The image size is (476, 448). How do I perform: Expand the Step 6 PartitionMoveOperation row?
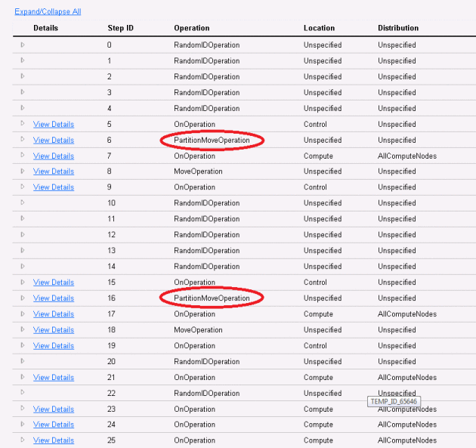coord(23,140)
